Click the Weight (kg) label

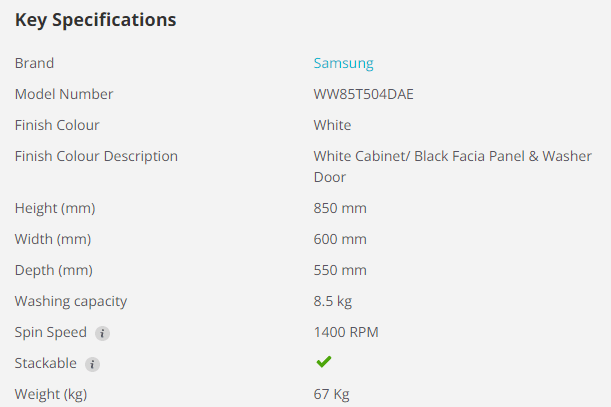[51, 394]
